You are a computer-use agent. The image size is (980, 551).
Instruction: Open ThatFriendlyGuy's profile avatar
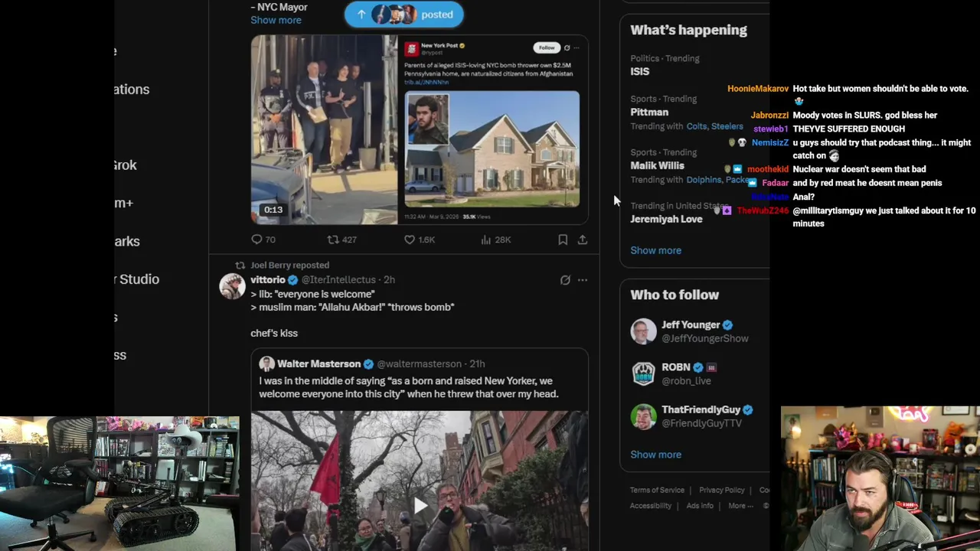click(x=643, y=416)
